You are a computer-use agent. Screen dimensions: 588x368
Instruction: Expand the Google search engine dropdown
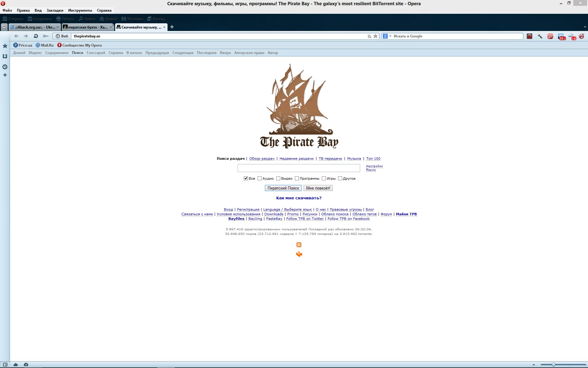pos(390,36)
